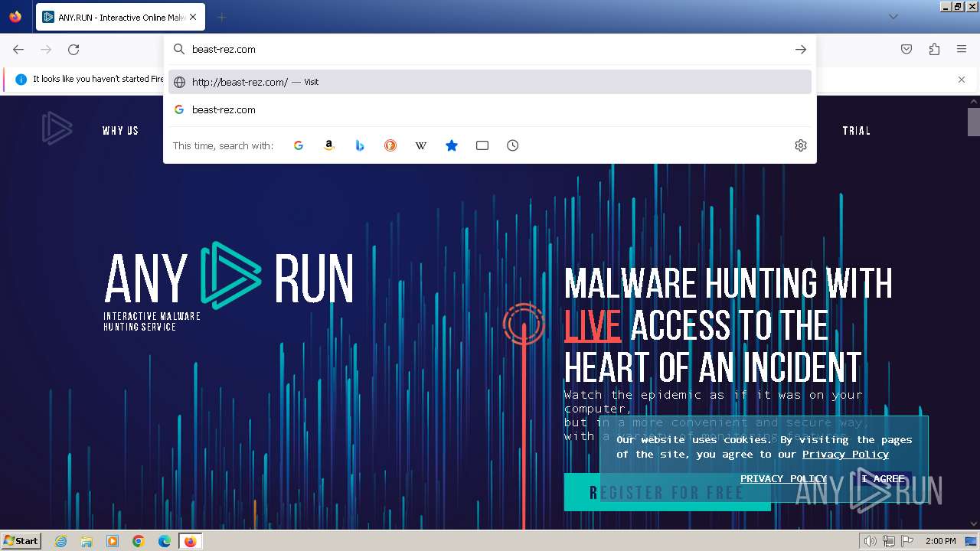
Task: Open the list all tabs chevron
Action: tap(893, 17)
